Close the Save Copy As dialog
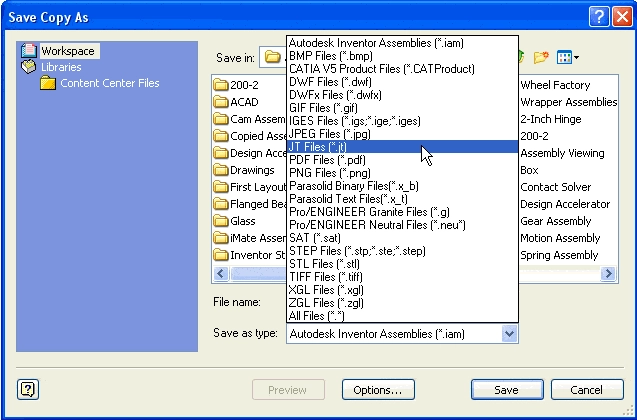The height and width of the screenshot is (420, 637). point(622,17)
